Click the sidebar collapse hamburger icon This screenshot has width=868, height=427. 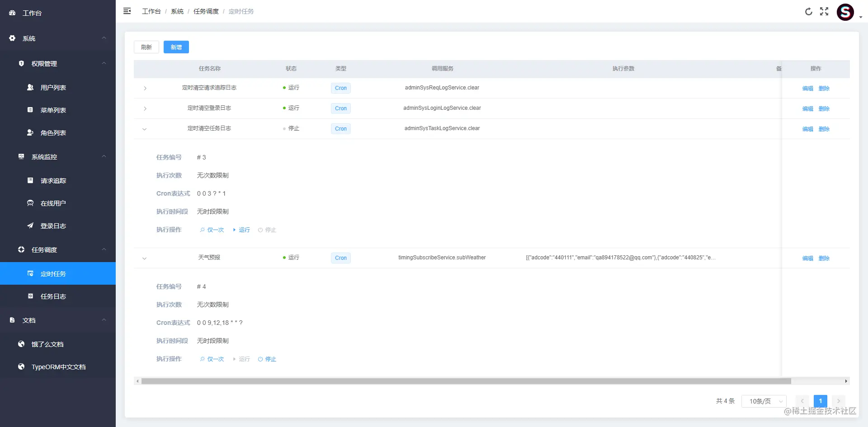point(127,11)
